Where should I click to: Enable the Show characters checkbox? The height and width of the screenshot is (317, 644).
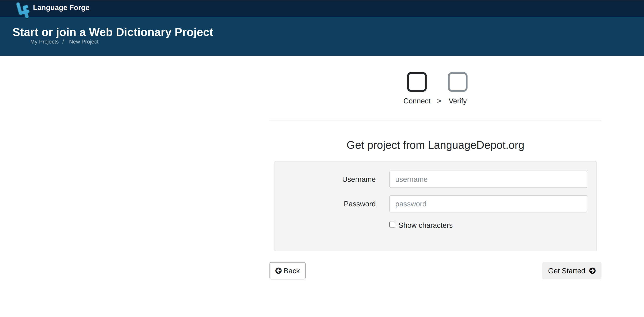click(392, 225)
